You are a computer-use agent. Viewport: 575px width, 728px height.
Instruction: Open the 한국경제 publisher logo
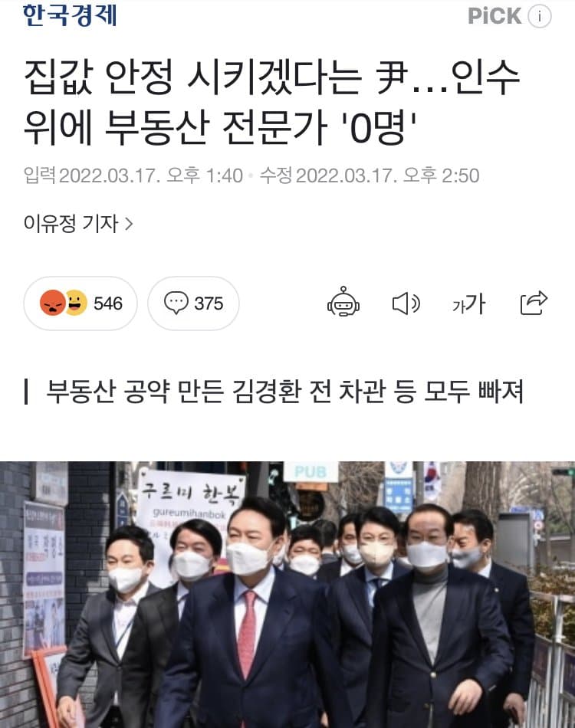(x=70, y=15)
